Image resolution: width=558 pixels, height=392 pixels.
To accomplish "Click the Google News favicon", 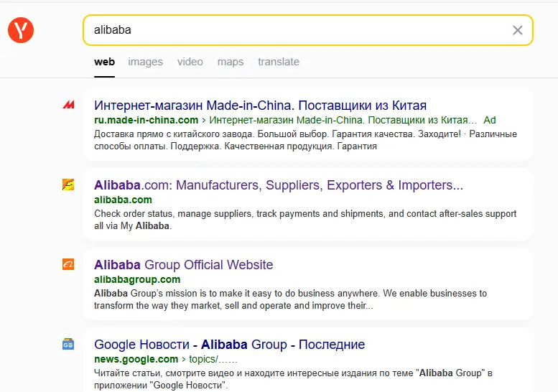I will (68, 344).
